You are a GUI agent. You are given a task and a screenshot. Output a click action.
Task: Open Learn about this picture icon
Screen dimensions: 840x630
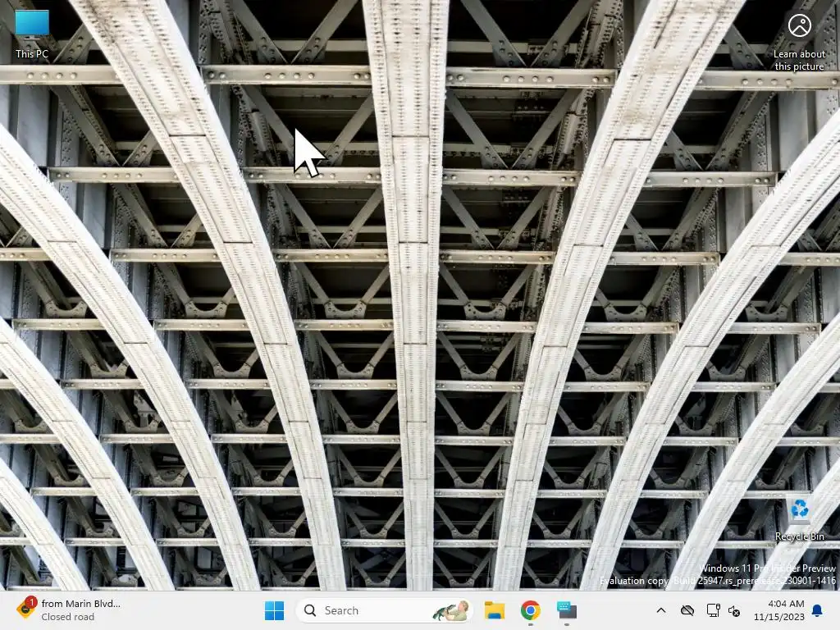pyautogui.click(x=799, y=41)
